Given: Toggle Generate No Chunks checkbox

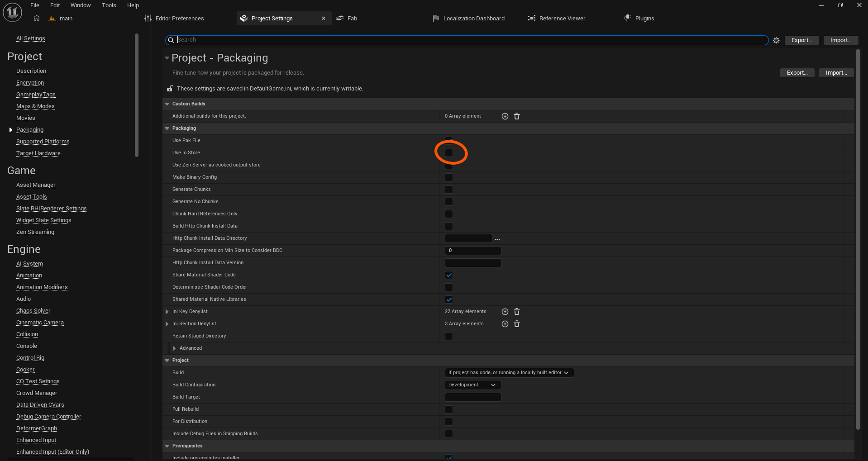Looking at the screenshot, I should pyautogui.click(x=449, y=202).
